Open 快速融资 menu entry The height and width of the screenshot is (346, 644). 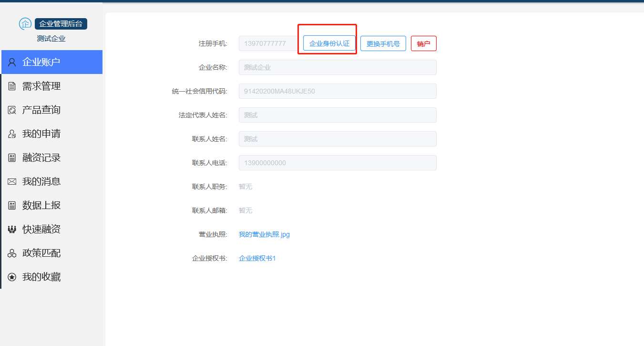(52, 229)
